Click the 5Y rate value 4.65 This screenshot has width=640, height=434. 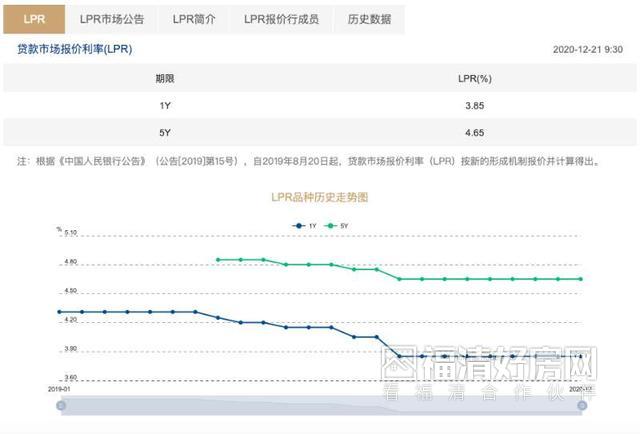(x=475, y=133)
